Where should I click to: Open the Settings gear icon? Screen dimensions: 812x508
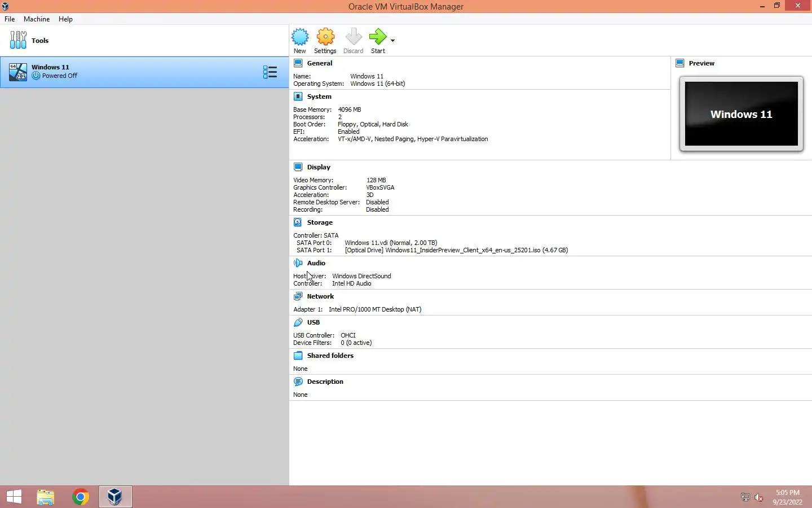tap(325, 37)
